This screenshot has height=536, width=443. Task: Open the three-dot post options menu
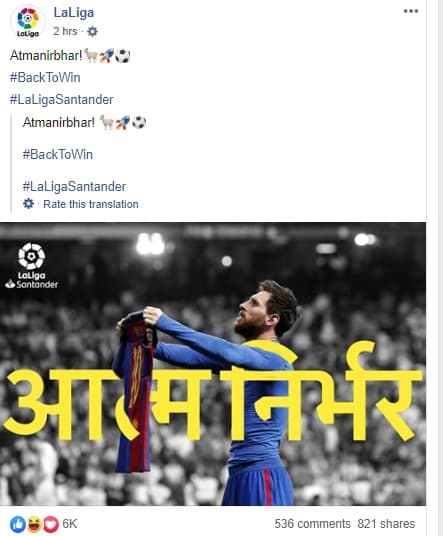tap(411, 11)
